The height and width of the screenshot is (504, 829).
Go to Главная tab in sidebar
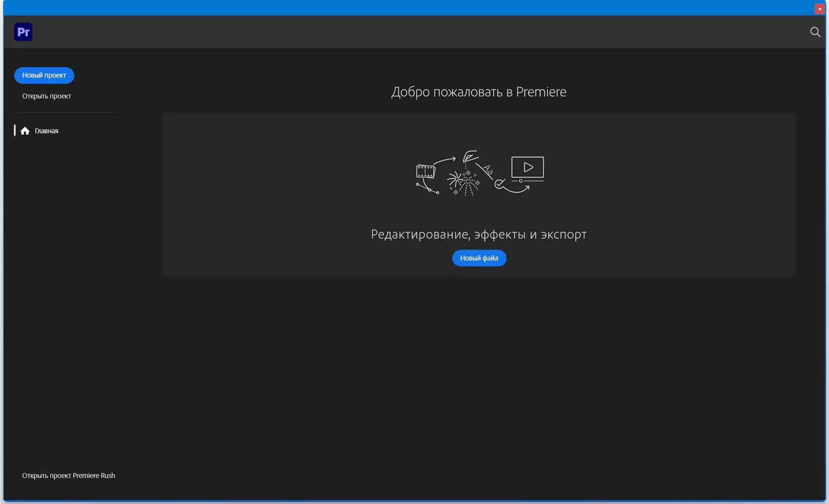pos(46,131)
